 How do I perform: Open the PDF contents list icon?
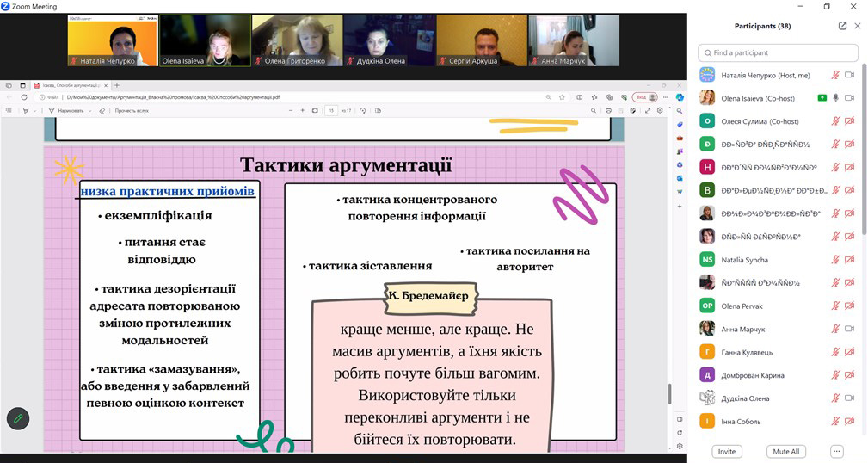click(9, 111)
